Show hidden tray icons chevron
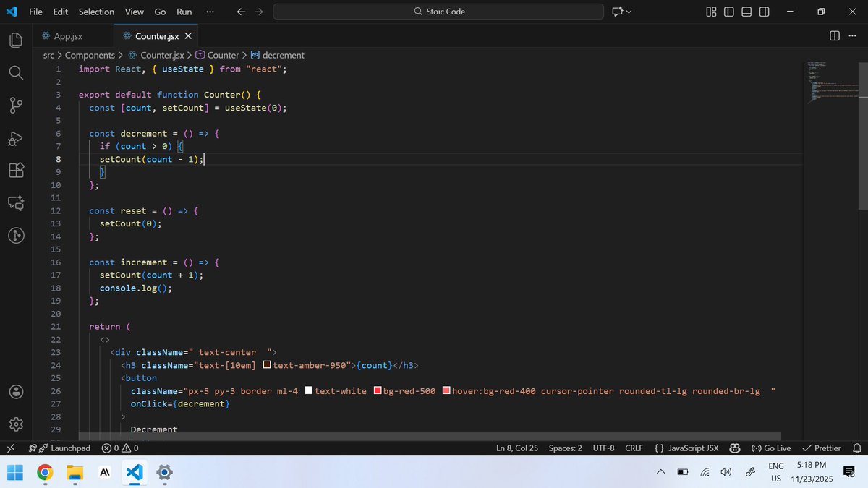This screenshot has width=868, height=488. [660, 472]
